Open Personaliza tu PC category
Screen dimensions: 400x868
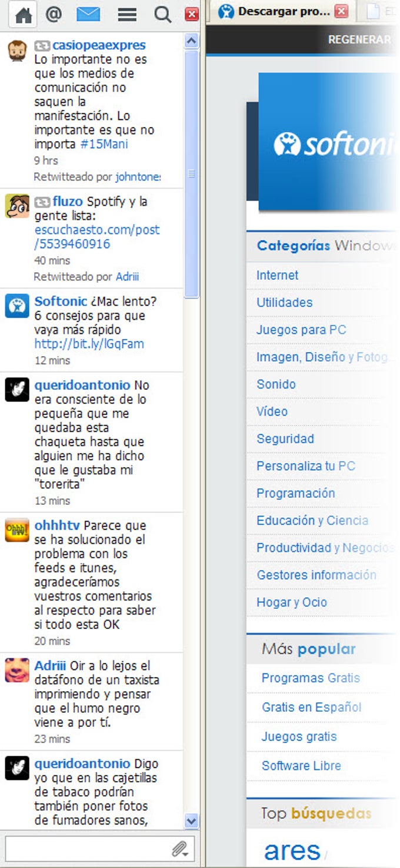tap(306, 466)
